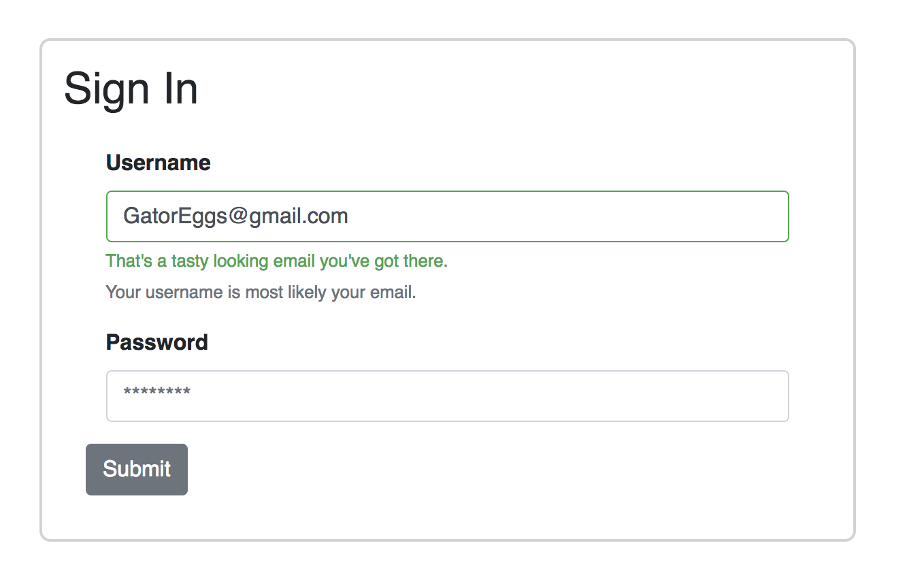Select the Username label
The height and width of the screenshot is (588, 924).
coord(159,163)
